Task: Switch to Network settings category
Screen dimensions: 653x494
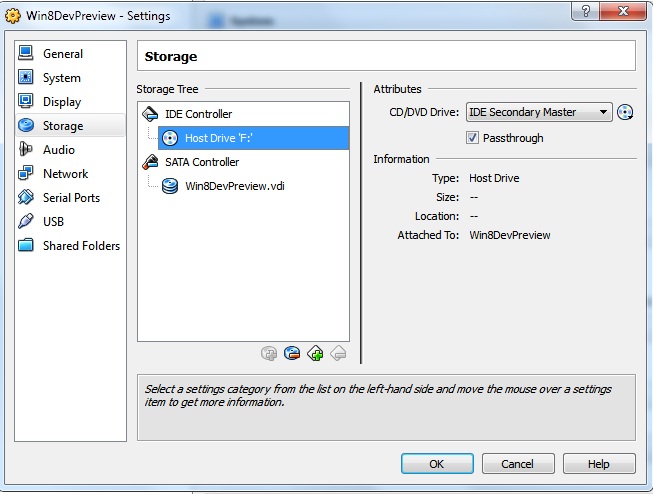Action: click(65, 174)
